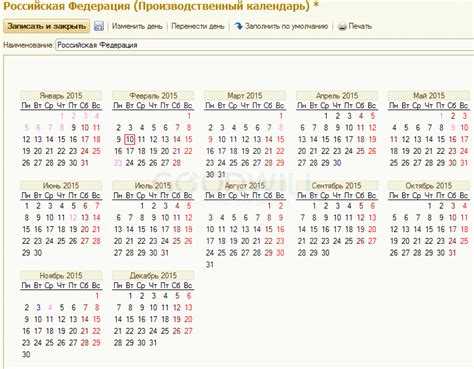Select day 31 in August 2015
Image resolution: width=474 pixels, height=369 pixels.
tap(210, 265)
